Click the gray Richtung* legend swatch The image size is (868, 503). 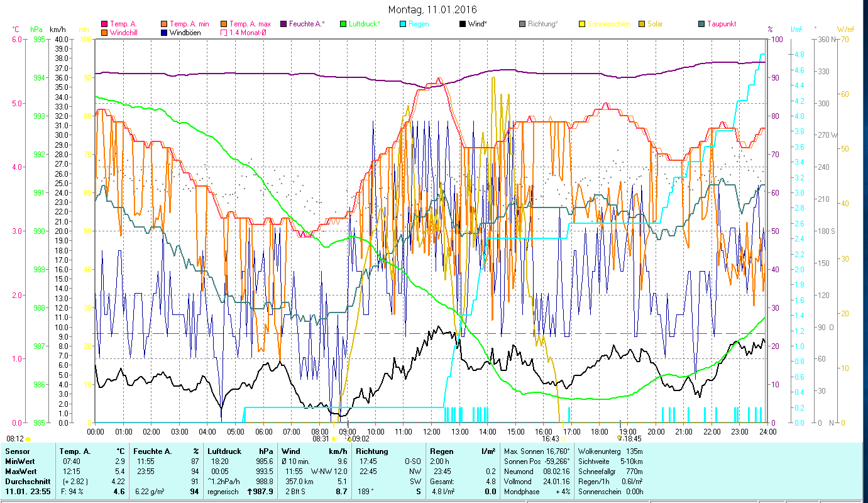click(522, 24)
